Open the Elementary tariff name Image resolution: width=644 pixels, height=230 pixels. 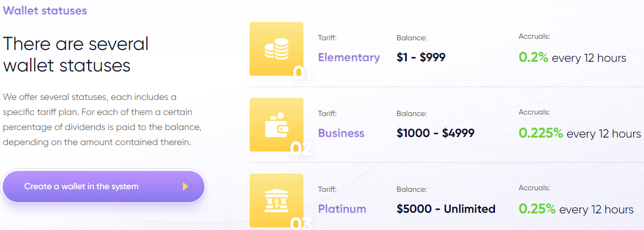[349, 57]
